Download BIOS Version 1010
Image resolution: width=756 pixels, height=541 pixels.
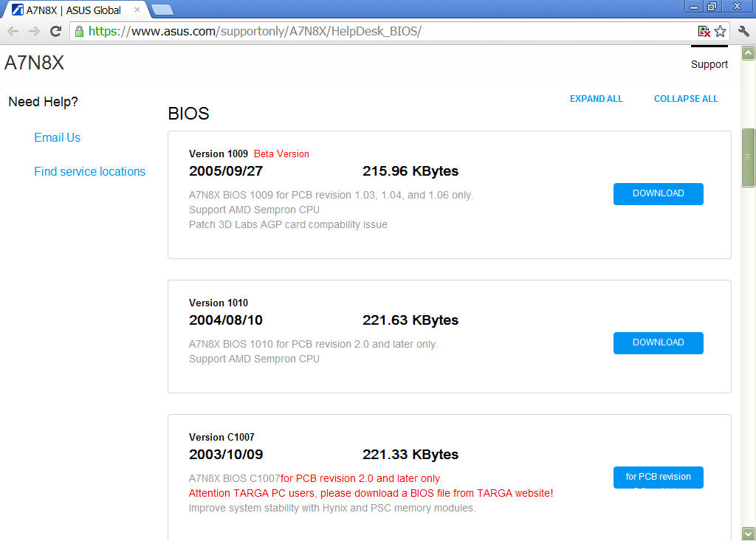pos(658,342)
